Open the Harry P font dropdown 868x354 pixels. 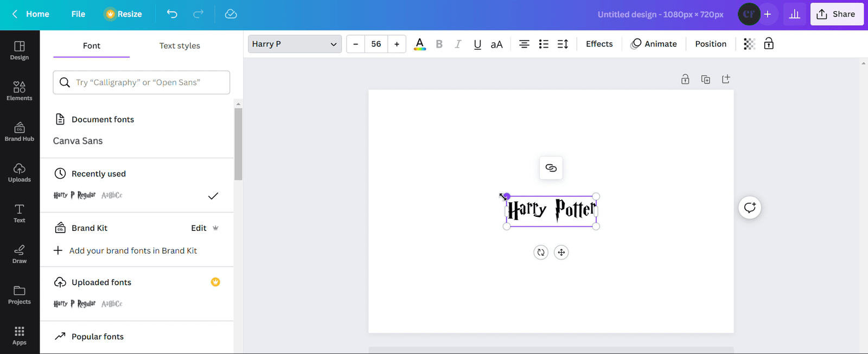pos(295,44)
